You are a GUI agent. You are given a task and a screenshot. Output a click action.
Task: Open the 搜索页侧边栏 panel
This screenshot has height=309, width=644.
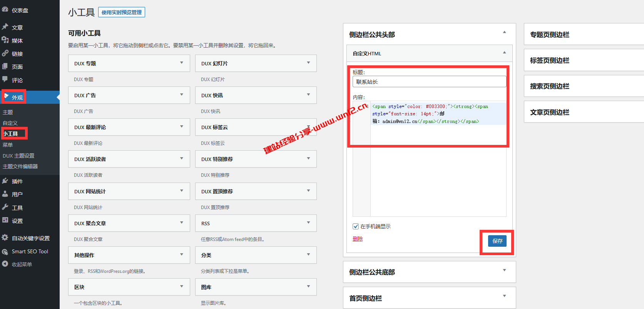point(584,86)
